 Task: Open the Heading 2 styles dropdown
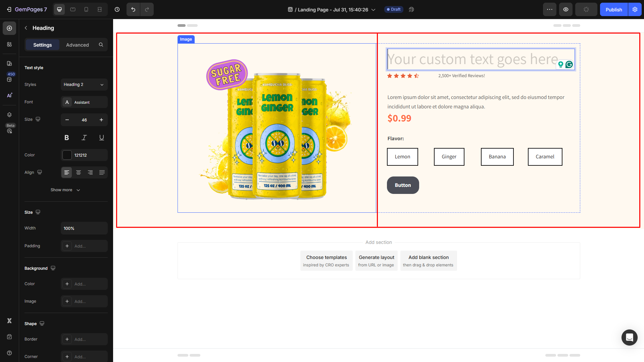pos(84,85)
